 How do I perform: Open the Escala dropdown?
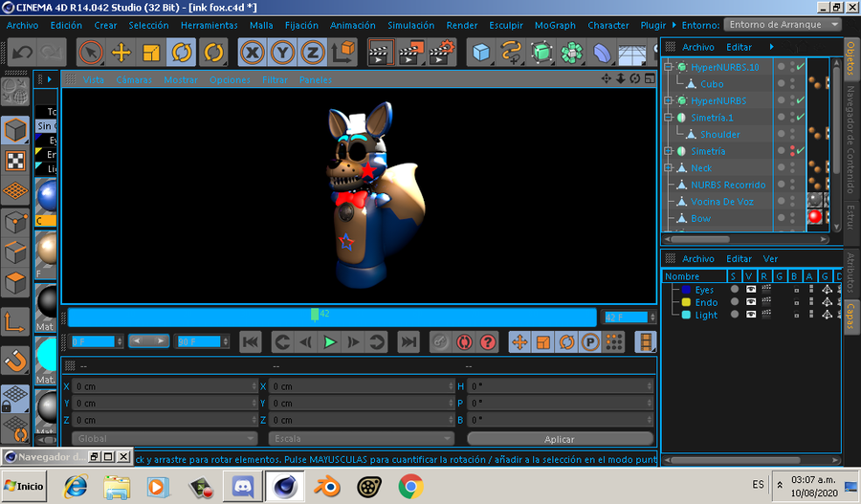[362, 439]
